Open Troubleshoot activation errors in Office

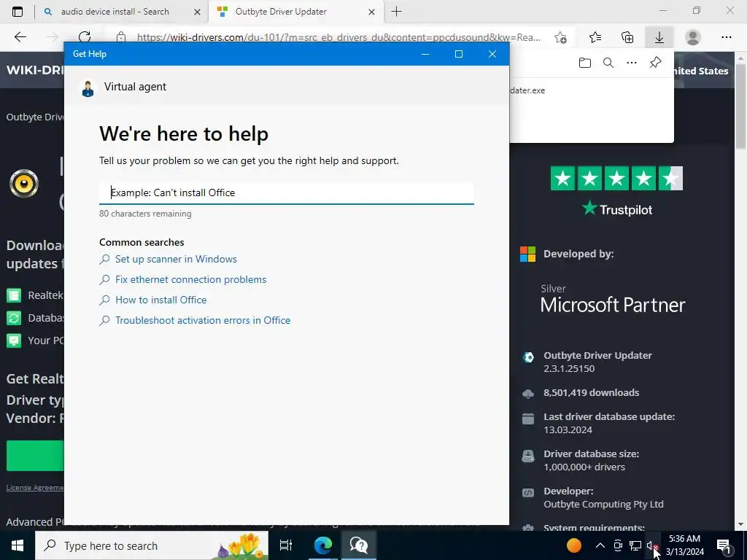pos(203,321)
